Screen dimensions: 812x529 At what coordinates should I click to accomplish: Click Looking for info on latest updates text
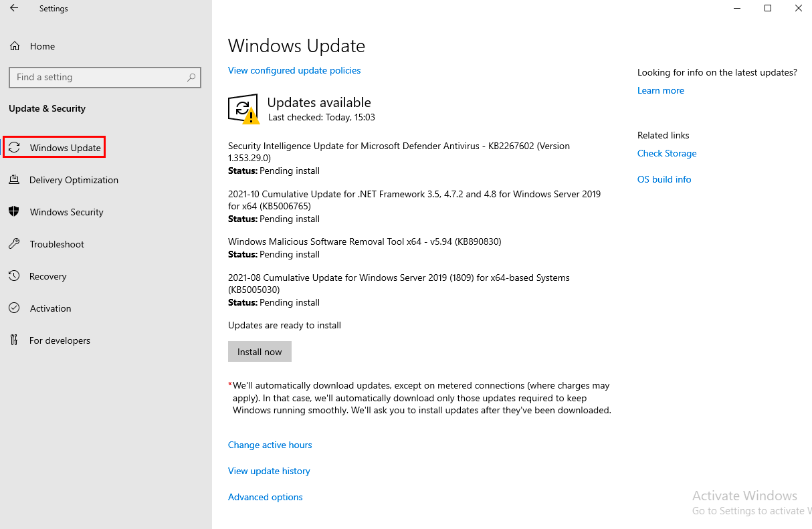tap(717, 72)
